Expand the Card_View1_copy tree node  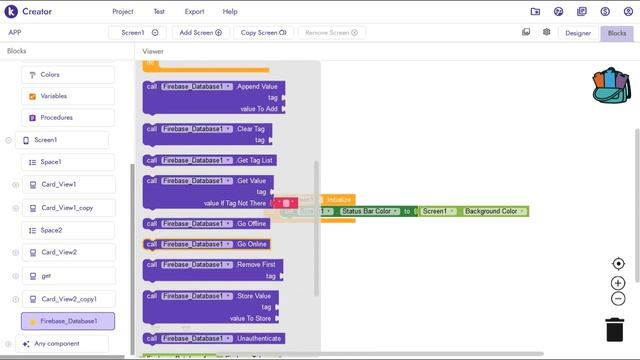(16, 208)
